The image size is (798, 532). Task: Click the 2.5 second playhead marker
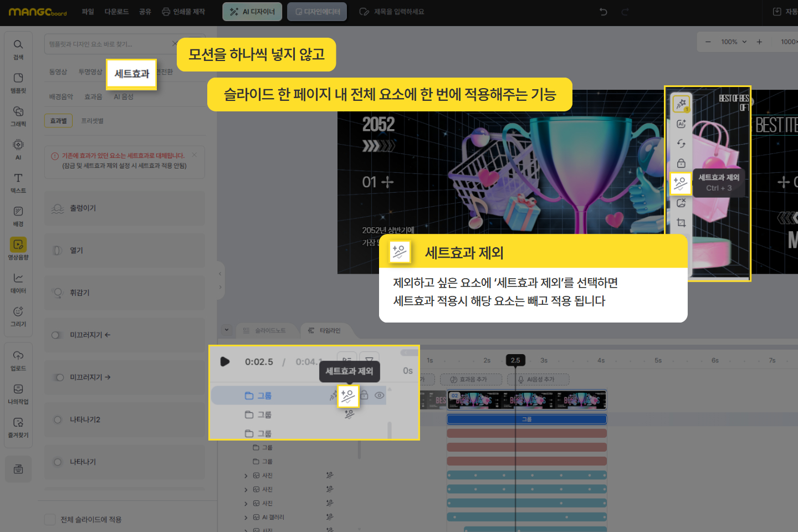click(515, 360)
